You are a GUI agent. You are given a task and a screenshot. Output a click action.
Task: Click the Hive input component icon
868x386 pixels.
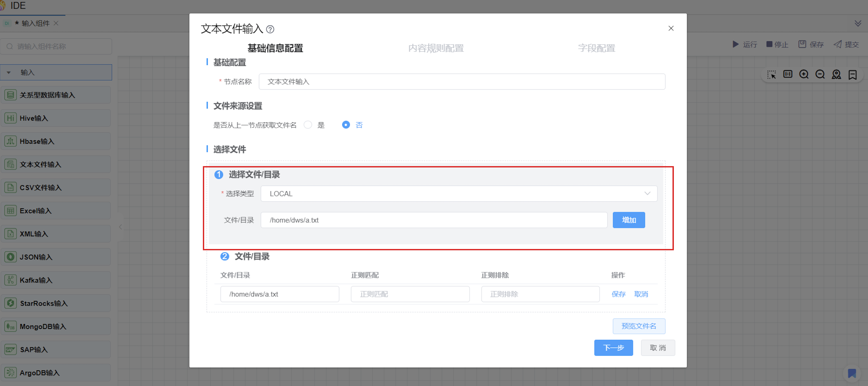point(10,118)
